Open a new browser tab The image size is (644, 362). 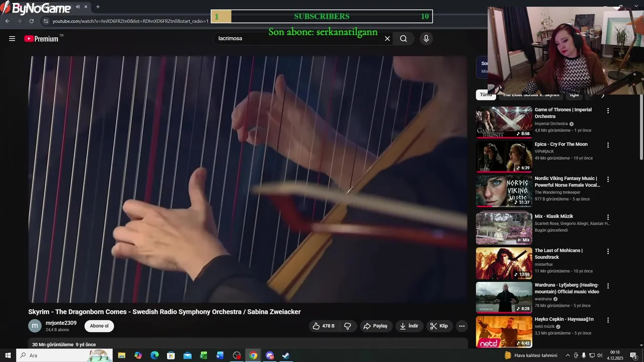click(x=98, y=7)
